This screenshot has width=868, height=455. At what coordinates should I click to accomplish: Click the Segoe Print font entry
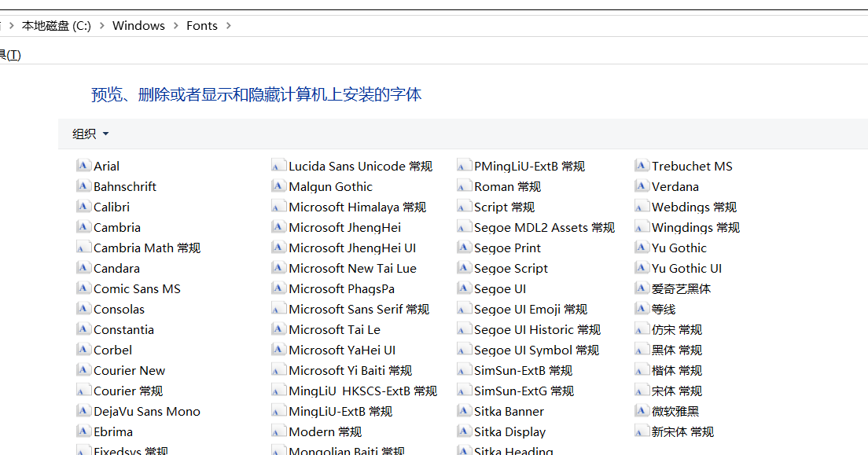pos(507,248)
